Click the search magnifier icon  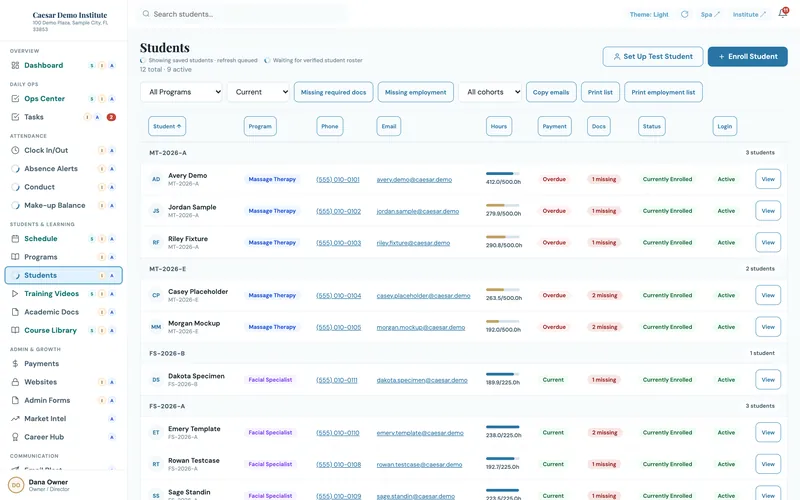tap(146, 14)
